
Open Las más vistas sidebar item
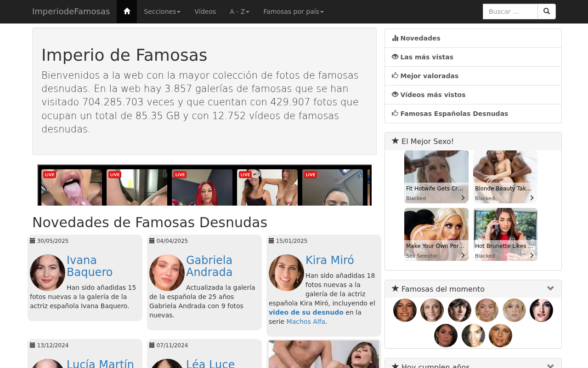coord(473,57)
